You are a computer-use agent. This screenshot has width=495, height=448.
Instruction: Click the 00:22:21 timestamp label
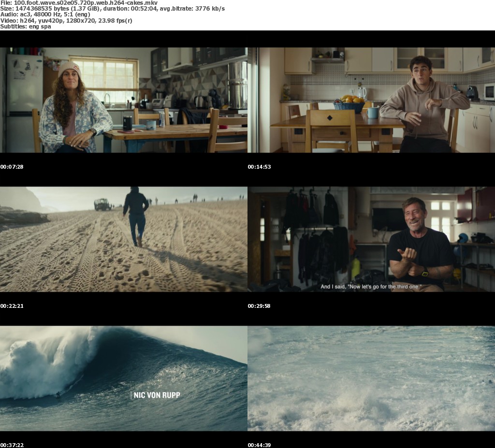pyautogui.click(x=12, y=306)
